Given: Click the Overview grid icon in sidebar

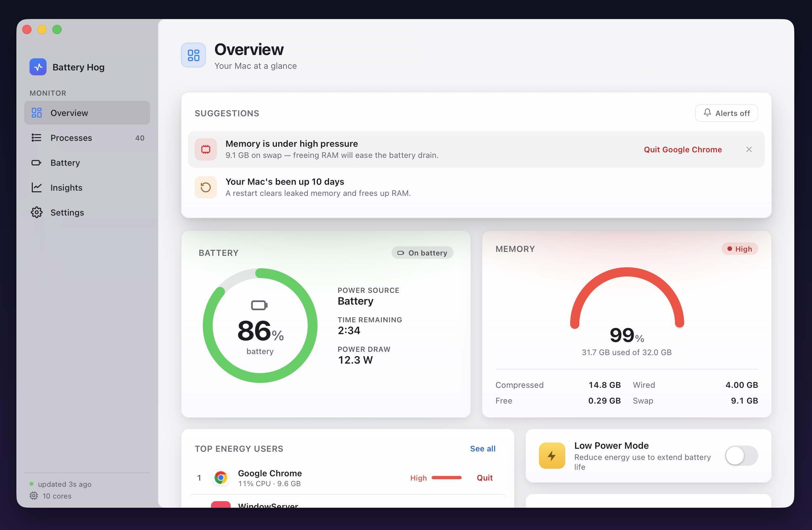Looking at the screenshot, I should 36,113.
